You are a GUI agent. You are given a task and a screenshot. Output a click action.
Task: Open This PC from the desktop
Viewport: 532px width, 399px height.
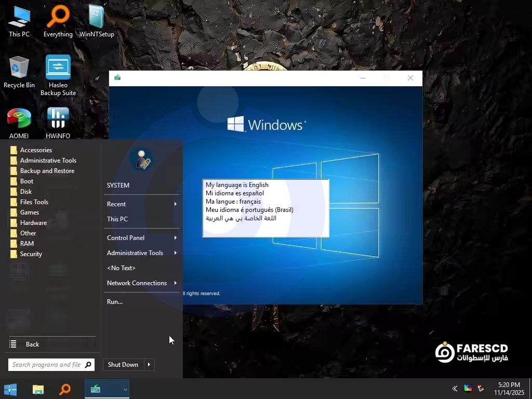click(x=19, y=18)
